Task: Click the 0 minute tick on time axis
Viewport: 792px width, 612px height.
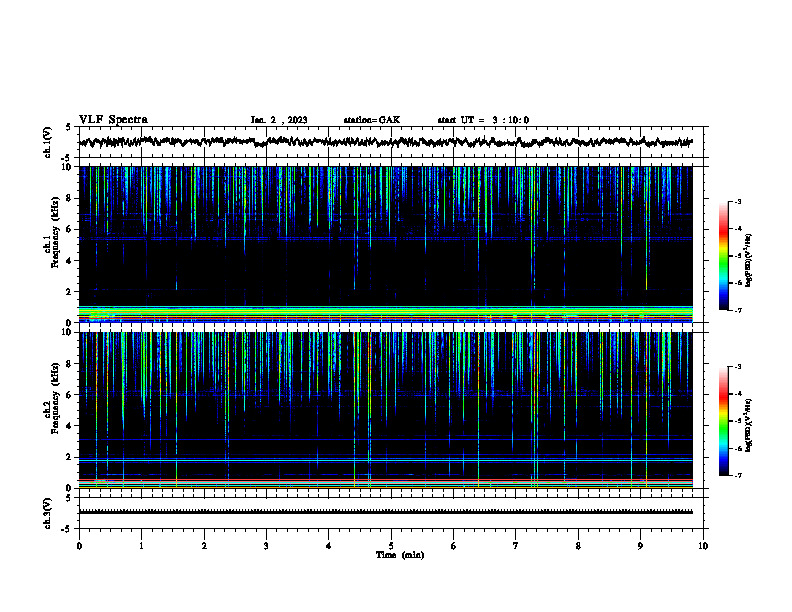Action: click(79, 546)
